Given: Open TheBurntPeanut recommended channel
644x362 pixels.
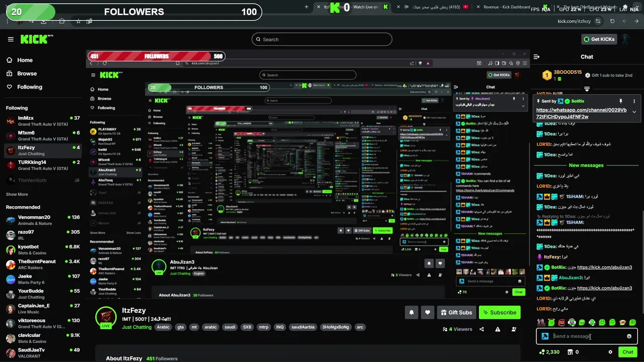Looking at the screenshot, I should [x=43, y=264].
